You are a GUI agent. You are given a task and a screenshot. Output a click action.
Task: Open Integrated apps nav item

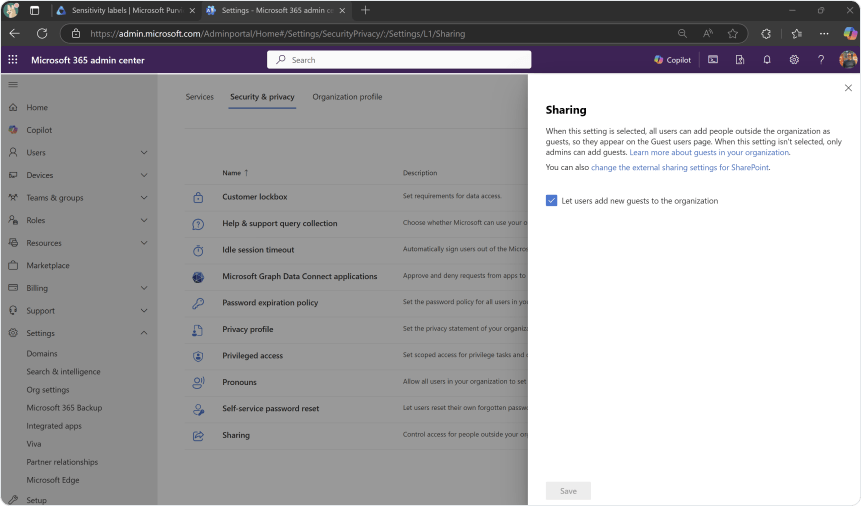click(54, 426)
